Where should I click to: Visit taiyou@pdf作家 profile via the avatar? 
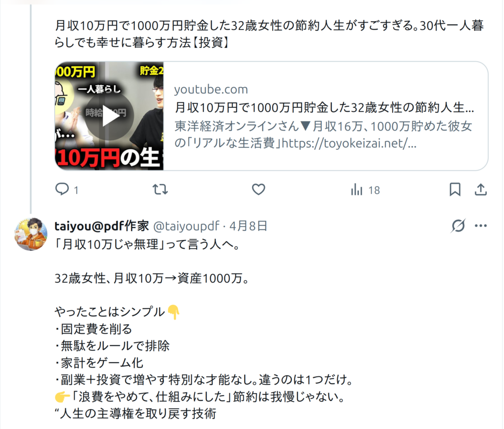pos(31,234)
